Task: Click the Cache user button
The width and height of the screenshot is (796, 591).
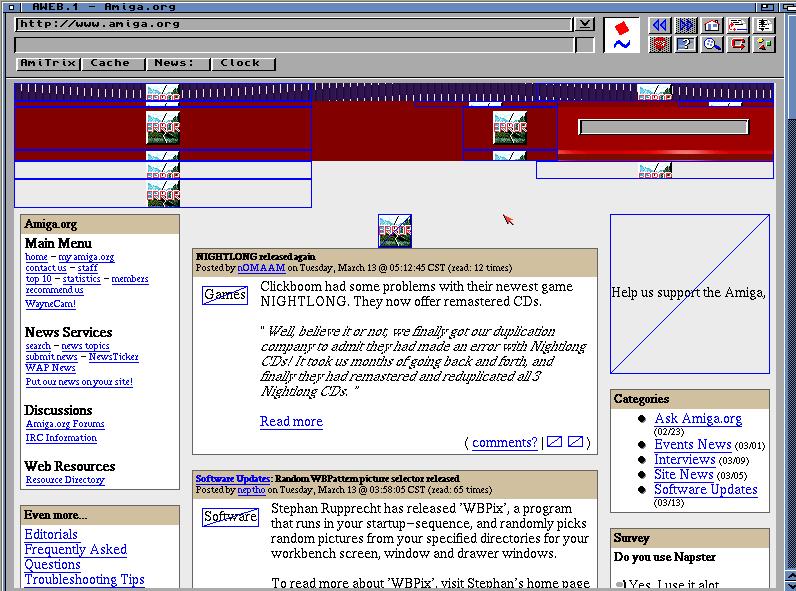Action: [113, 63]
